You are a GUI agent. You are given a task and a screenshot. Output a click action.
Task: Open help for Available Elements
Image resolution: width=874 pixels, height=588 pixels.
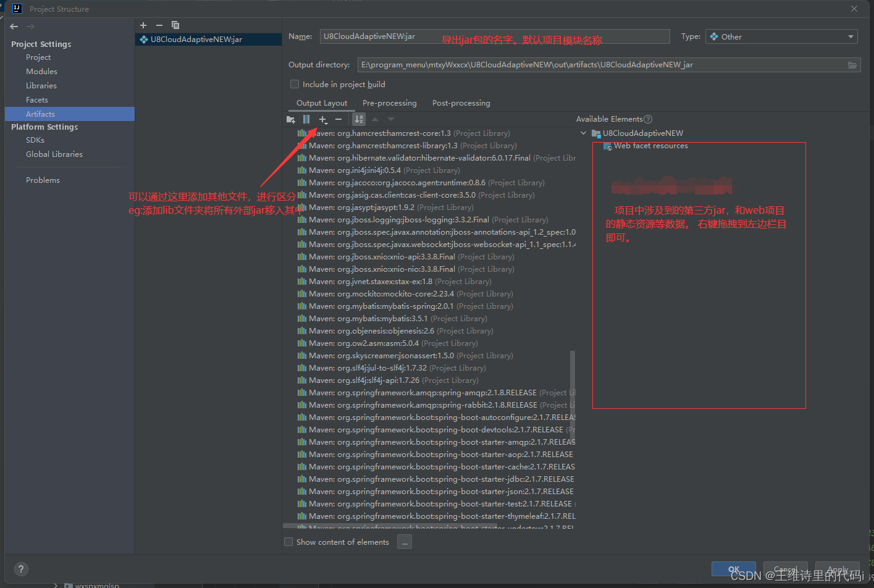point(648,119)
